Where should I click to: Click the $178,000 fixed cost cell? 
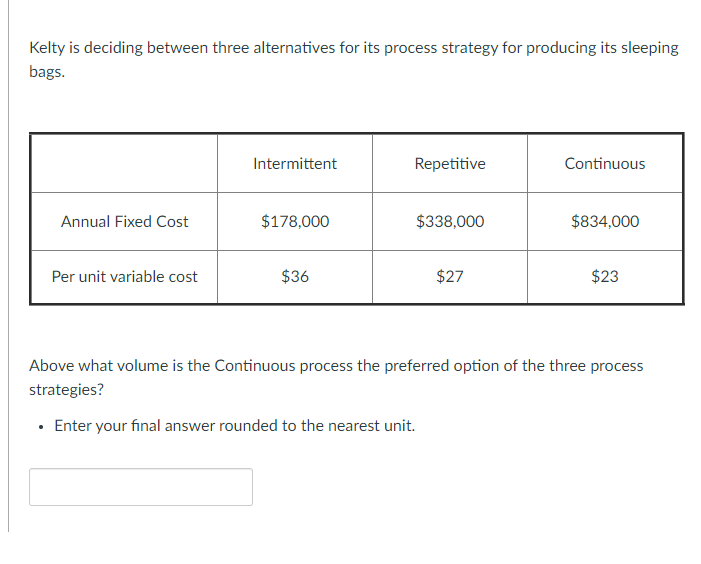pyautogui.click(x=295, y=222)
